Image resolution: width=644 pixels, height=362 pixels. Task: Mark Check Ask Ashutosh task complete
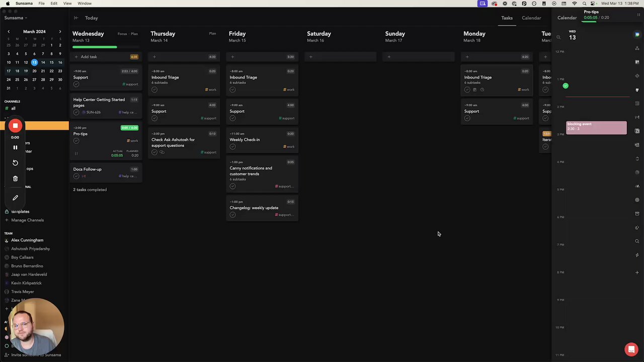pyautogui.click(x=154, y=152)
